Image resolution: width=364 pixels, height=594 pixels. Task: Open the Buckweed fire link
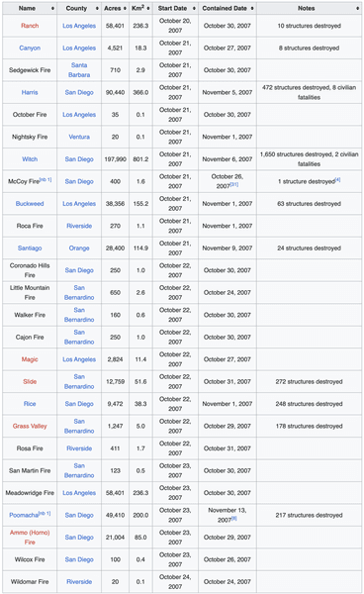click(30, 204)
